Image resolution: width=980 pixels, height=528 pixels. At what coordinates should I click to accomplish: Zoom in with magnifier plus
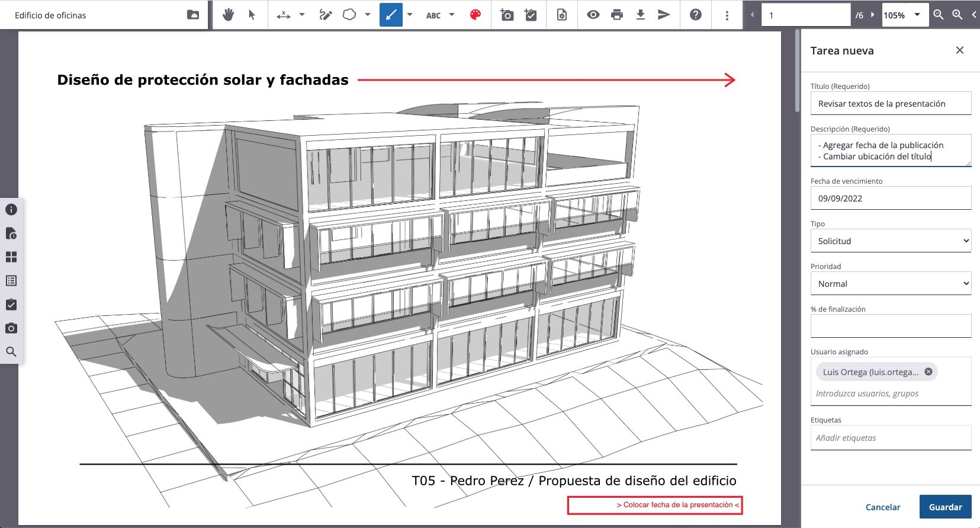957,15
